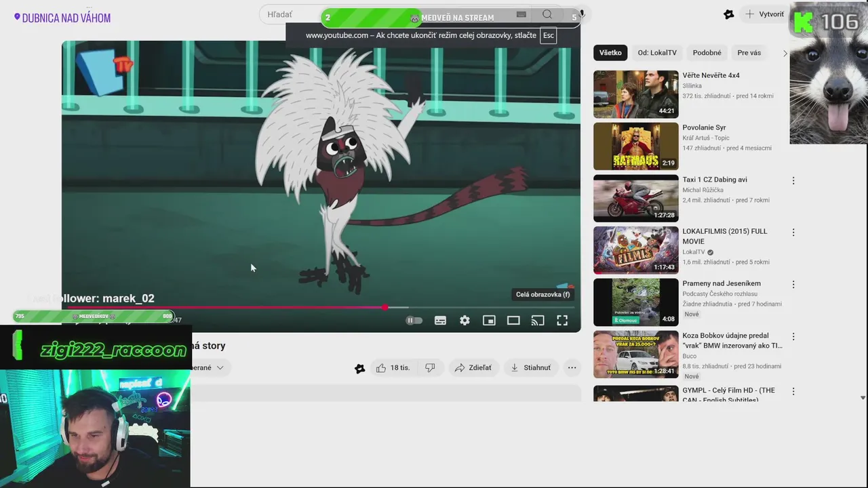Open the Prameny nad Jeseníkem thumbnail

[636, 302]
